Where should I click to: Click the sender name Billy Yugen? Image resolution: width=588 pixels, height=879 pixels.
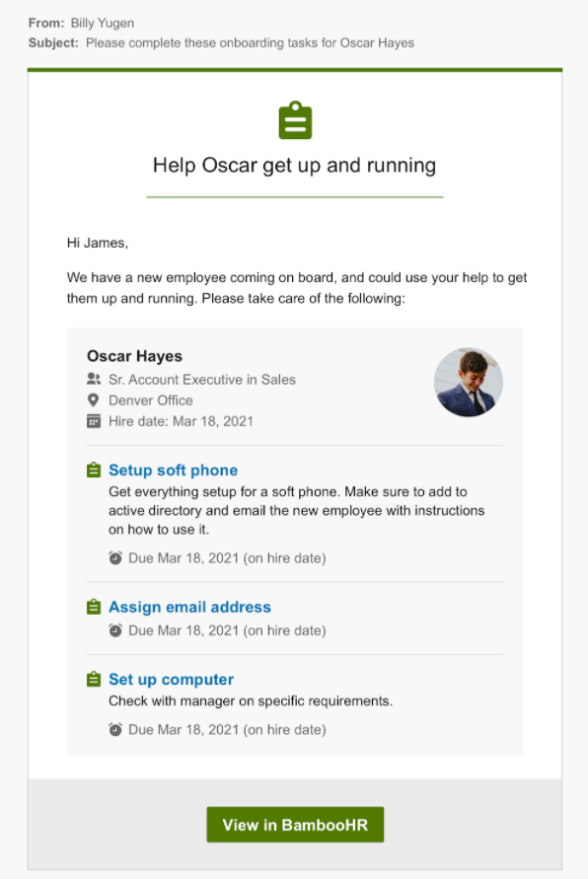click(x=102, y=23)
